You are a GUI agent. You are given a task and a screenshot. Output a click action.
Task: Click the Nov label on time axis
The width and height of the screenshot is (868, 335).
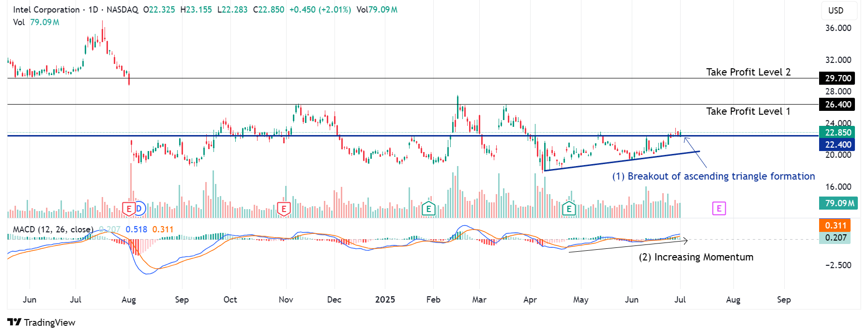[286, 300]
